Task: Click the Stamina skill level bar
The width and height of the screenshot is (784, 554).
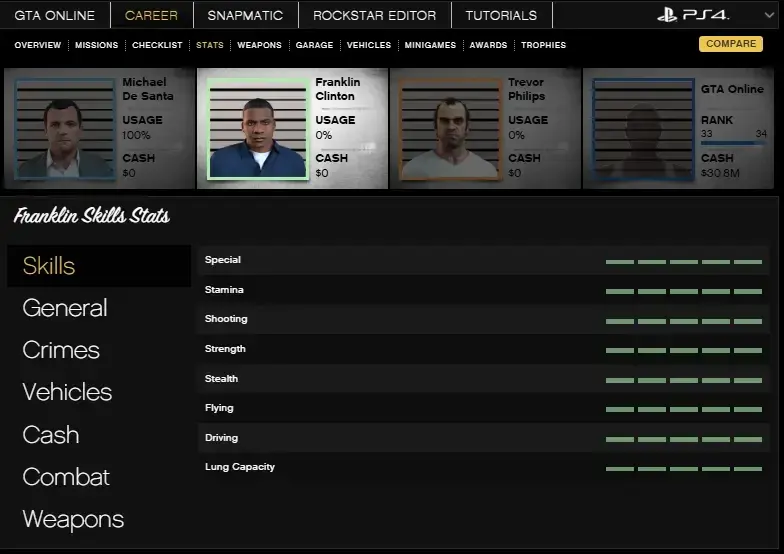Action: coord(684,291)
